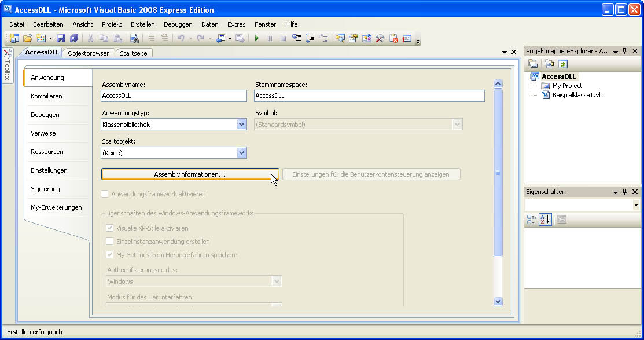Click the Open File folder icon

pyautogui.click(x=27, y=39)
